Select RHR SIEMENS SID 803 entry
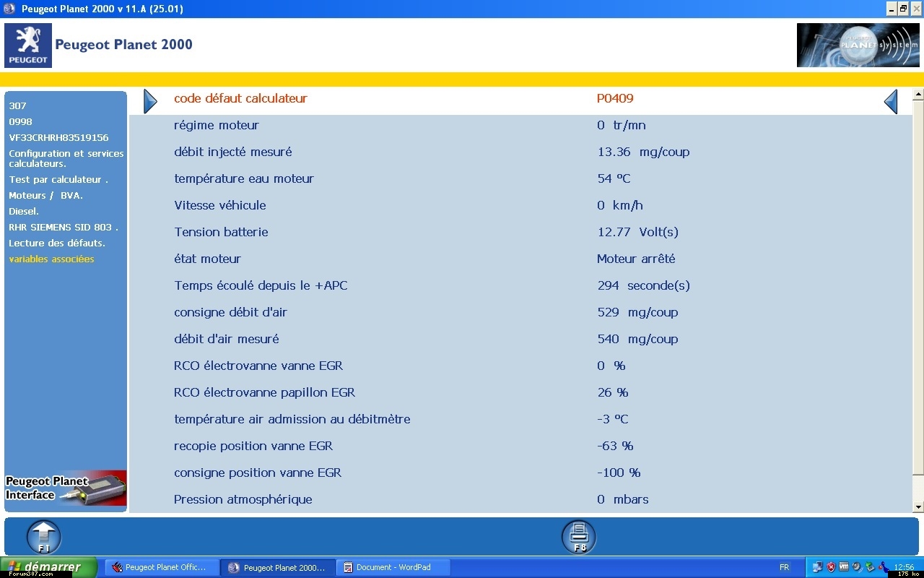This screenshot has width=924, height=578. click(x=64, y=227)
